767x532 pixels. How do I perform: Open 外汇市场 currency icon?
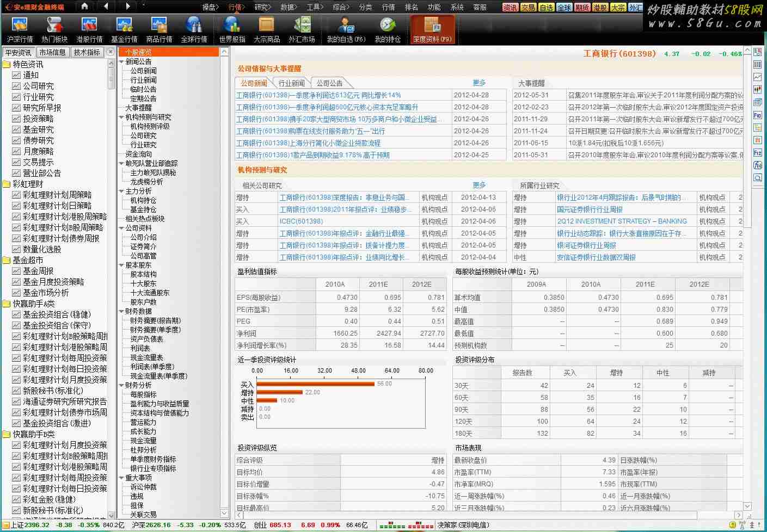tap(302, 25)
